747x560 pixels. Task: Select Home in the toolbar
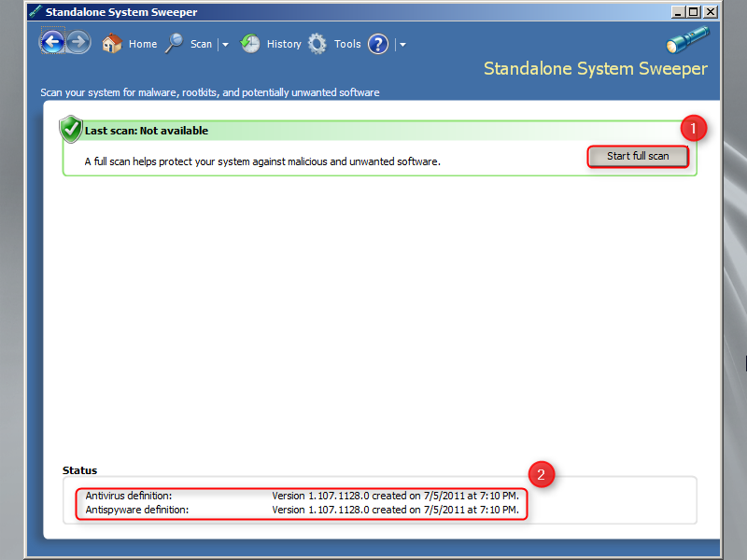pyautogui.click(x=142, y=43)
